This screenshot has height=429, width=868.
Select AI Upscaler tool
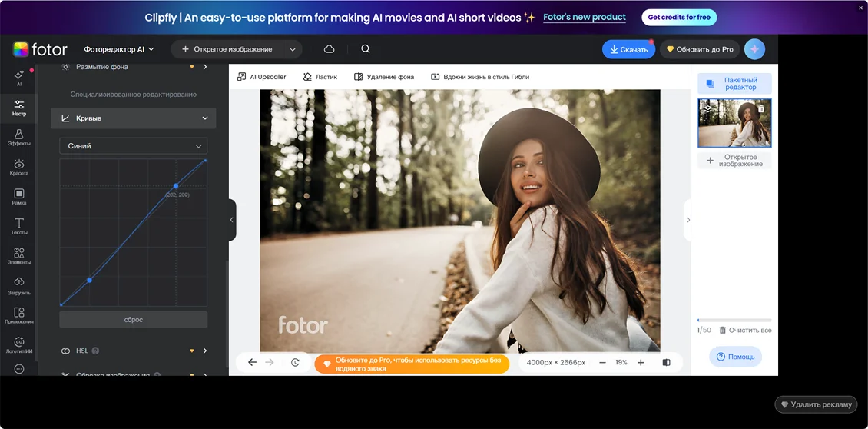tap(261, 77)
